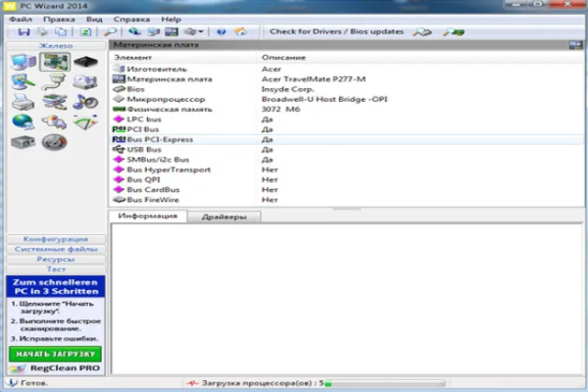Screen dimensions: 588x392
Task: Click the Copy toolbar icon
Action: (61, 32)
